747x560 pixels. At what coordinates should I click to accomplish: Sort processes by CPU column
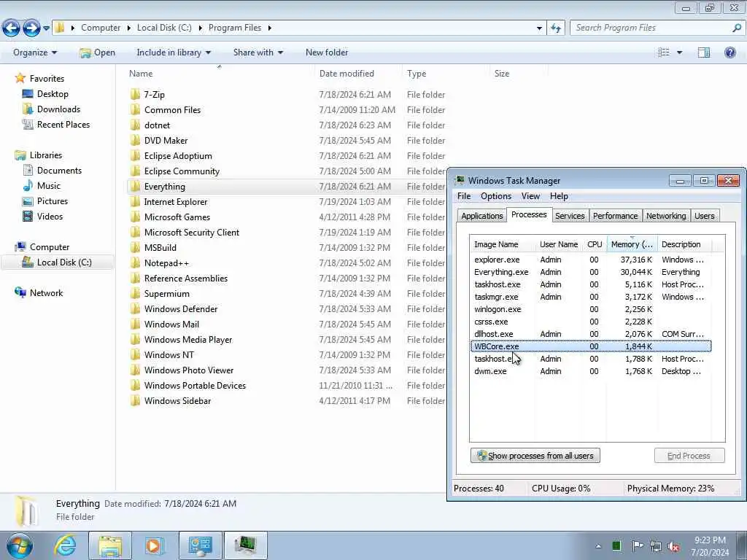coord(595,244)
